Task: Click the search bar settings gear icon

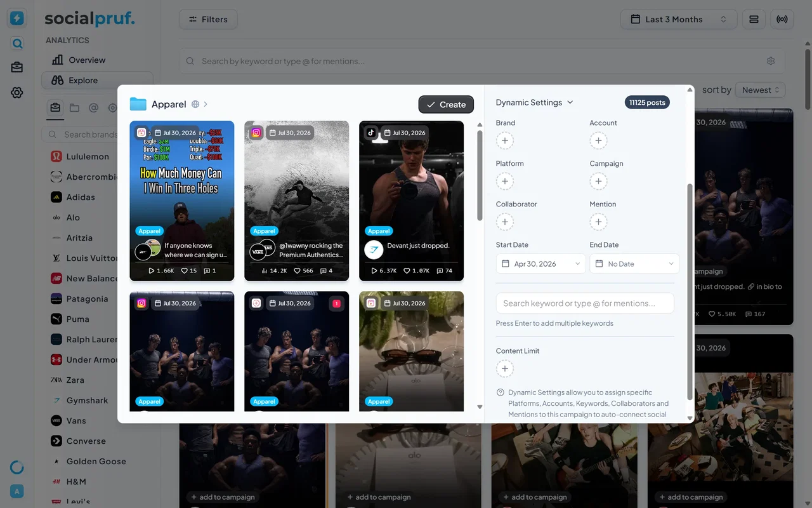Action: pos(771,61)
